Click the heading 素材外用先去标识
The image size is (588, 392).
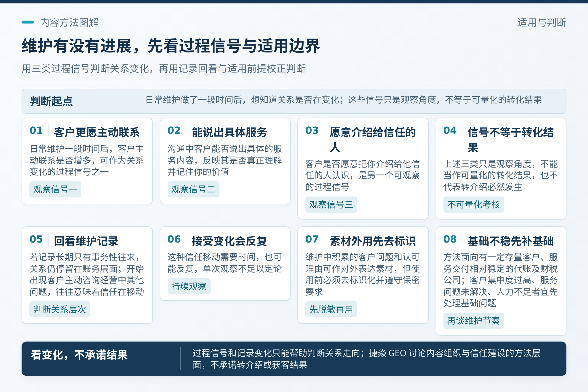pos(372,241)
